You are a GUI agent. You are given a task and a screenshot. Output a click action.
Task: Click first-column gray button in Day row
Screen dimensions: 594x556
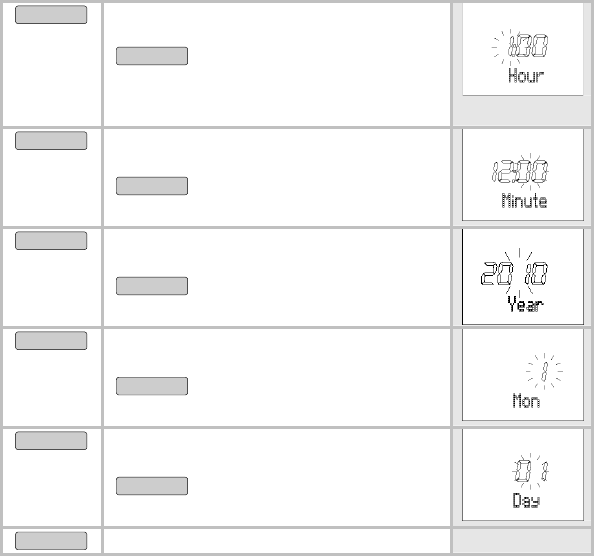tap(51, 440)
